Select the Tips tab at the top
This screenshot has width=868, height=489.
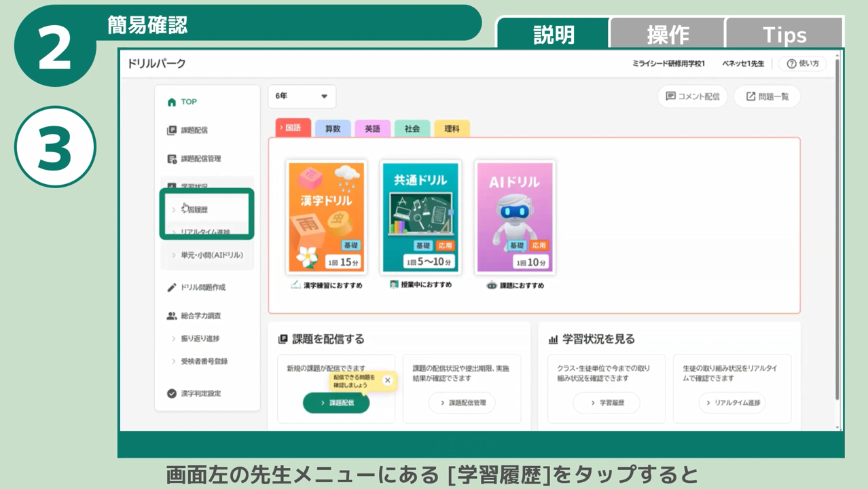pyautogui.click(x=784, y=34)
